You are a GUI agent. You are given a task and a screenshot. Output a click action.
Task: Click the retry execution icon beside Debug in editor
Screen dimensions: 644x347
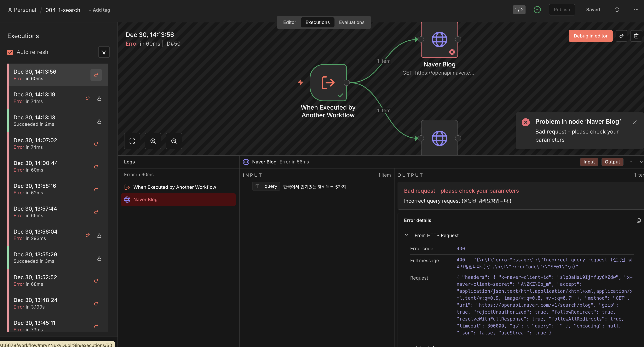[x=621, y=36]
